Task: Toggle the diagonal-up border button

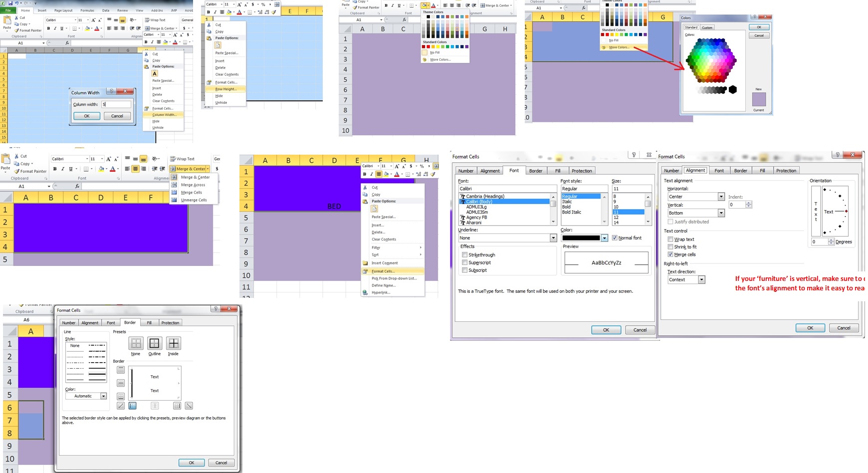Action: [x=121, y=406]
